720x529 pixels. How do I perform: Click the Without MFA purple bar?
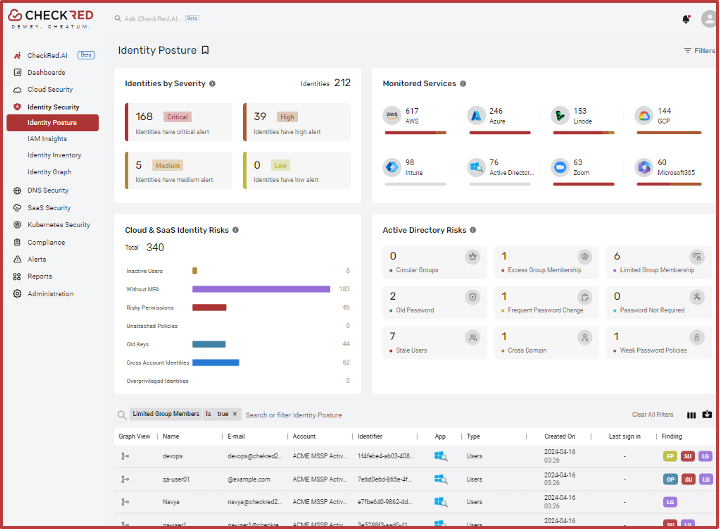261,289
